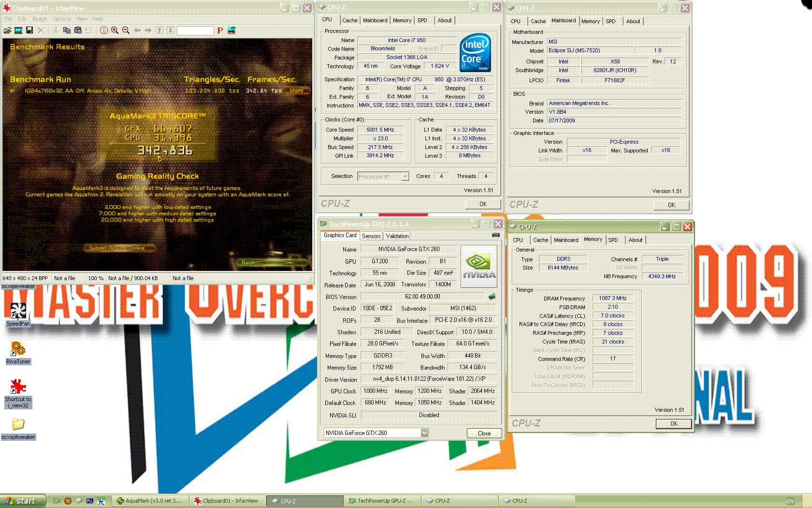Click the Delete X icon in IrfanView toolbar
Viewport: 812px width, 508px height.
[x=41, y=30]
